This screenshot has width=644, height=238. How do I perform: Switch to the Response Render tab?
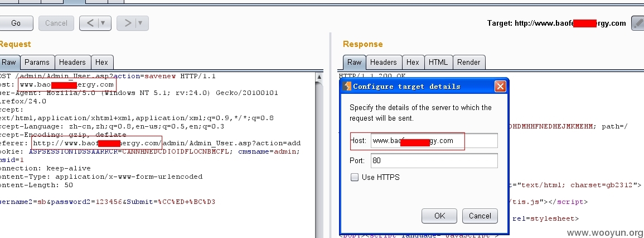(469, 62)
